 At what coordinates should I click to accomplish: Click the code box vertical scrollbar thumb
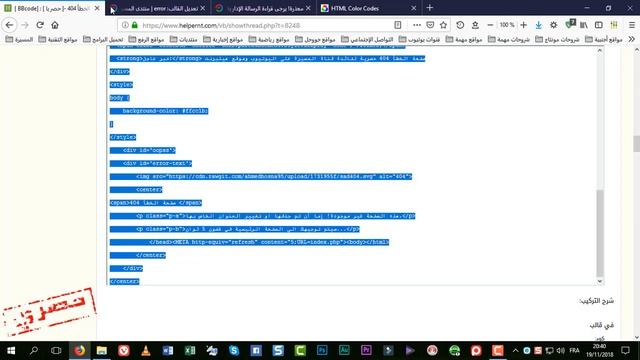600,233
